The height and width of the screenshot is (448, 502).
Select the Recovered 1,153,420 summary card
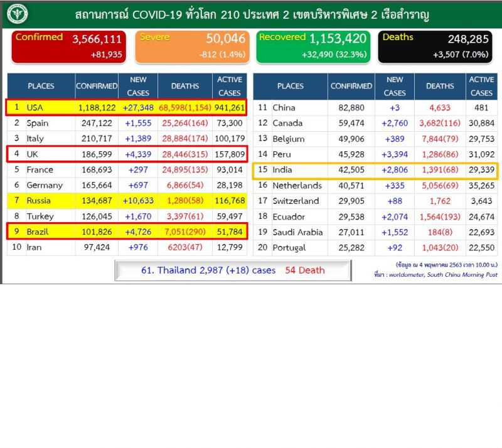click(313, 46)
